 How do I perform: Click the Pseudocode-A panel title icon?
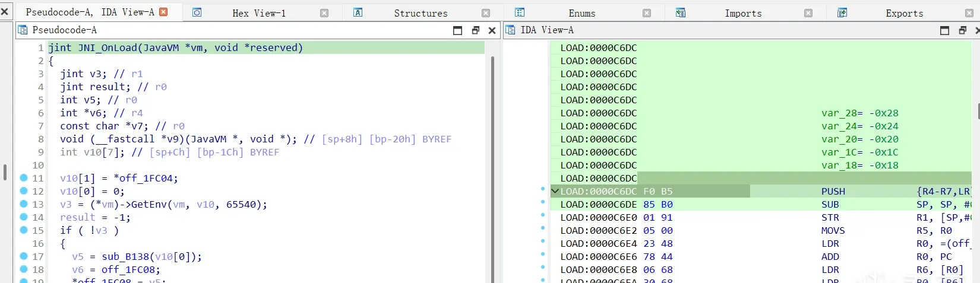23,30
